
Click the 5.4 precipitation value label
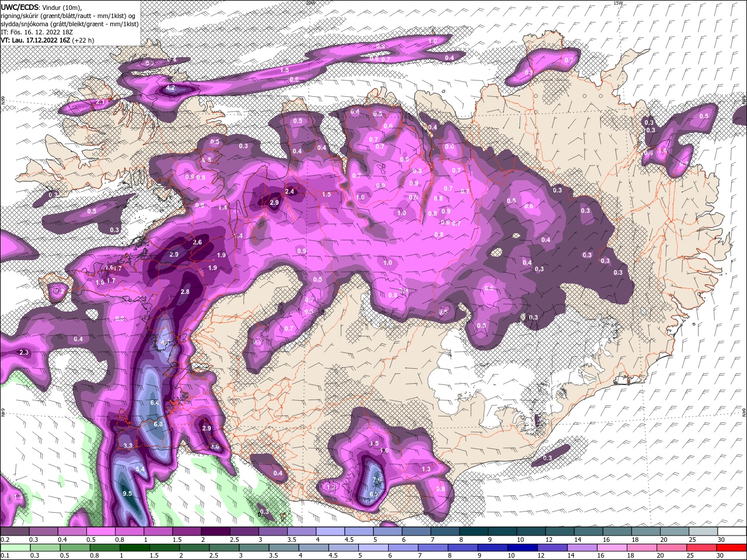click(140, 469)
